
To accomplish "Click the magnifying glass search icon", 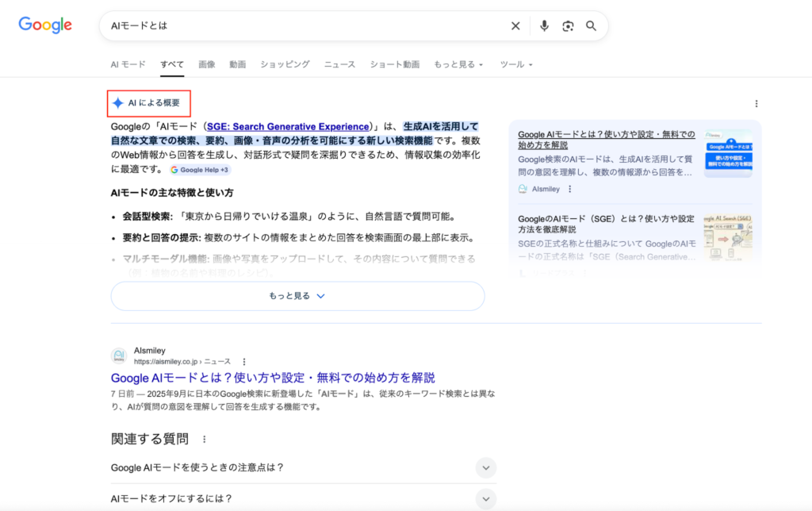I will [591, 26].
